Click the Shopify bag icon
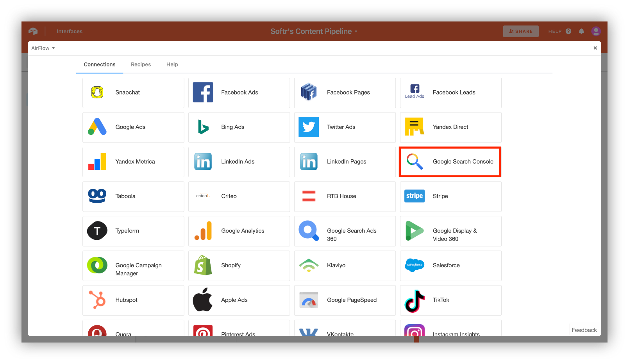 pos(203,265)
